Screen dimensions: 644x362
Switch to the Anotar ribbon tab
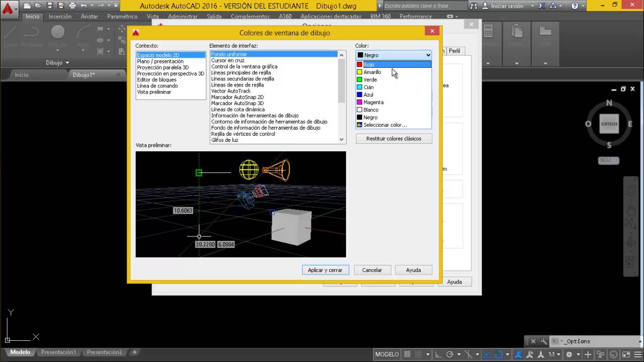(x=90, y=17)
